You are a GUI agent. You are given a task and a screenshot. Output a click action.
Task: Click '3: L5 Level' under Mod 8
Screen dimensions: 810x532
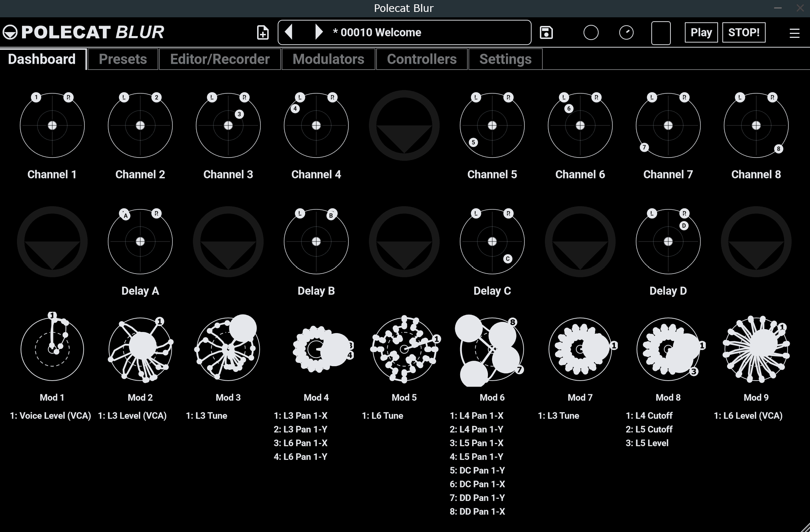point(647,443)
